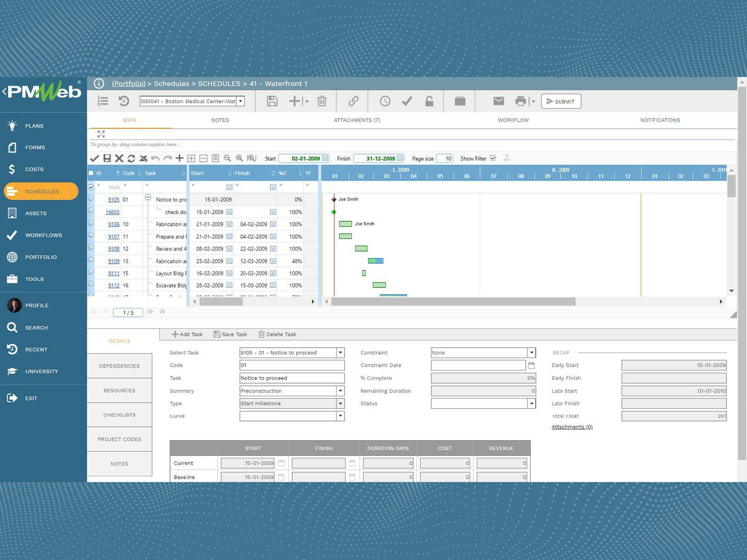Collapse the Notice to proceed task row

148,198
